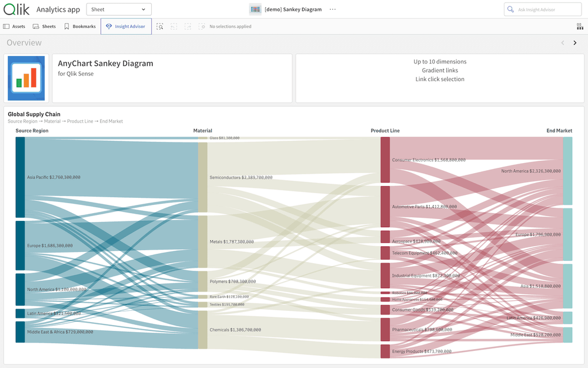Select the Pharmaceuticals product node
Image resolution: width=588 pixels, height=368 pixels.
385,330
